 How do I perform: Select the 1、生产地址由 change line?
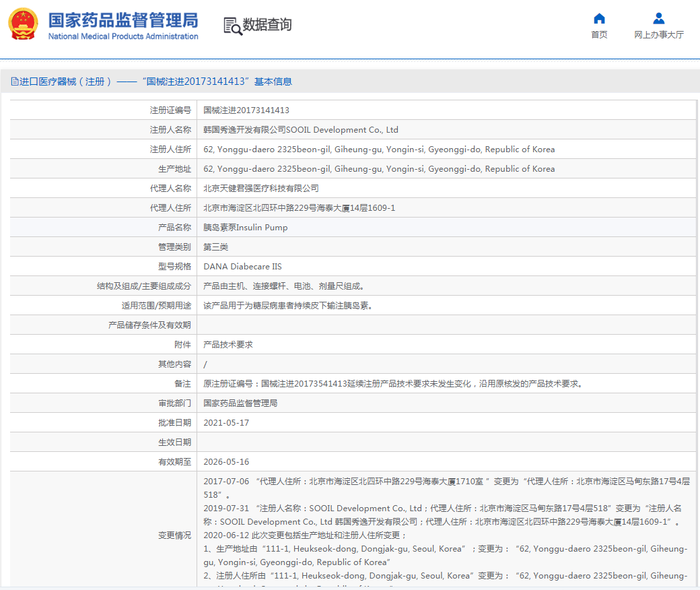coord(446,556)
